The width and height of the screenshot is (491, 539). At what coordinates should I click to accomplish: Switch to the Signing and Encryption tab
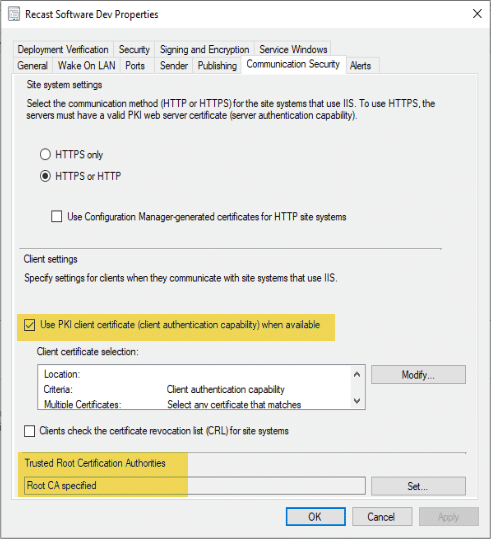pos(205,50)
